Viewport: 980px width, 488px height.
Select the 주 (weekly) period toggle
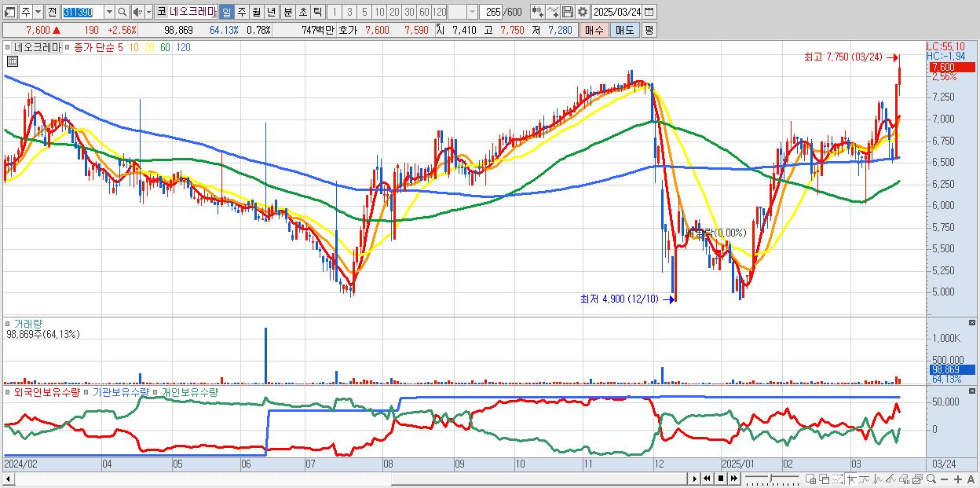(241, 12)
